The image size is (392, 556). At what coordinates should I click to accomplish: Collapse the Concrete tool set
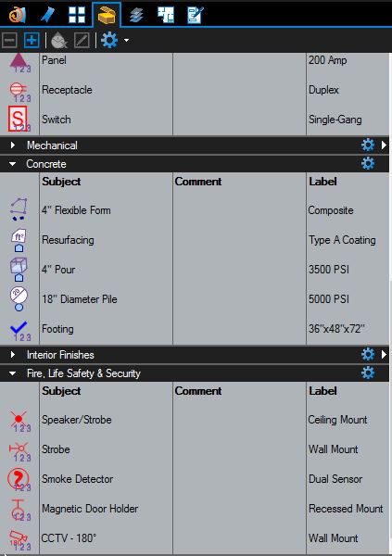13,164
